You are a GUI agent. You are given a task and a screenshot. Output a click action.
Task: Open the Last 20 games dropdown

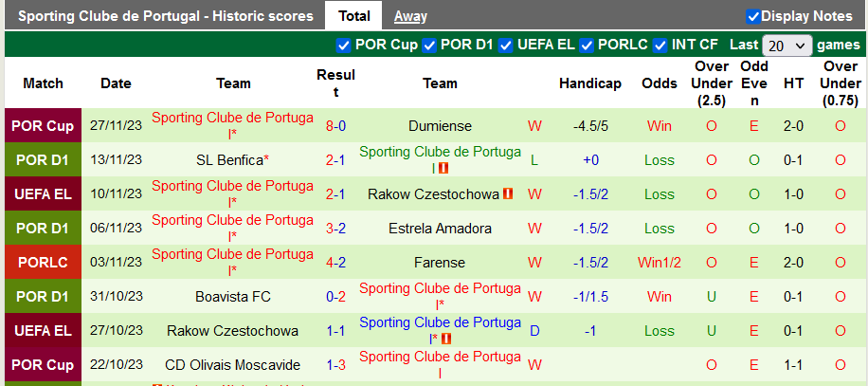[x=787, y=46]
